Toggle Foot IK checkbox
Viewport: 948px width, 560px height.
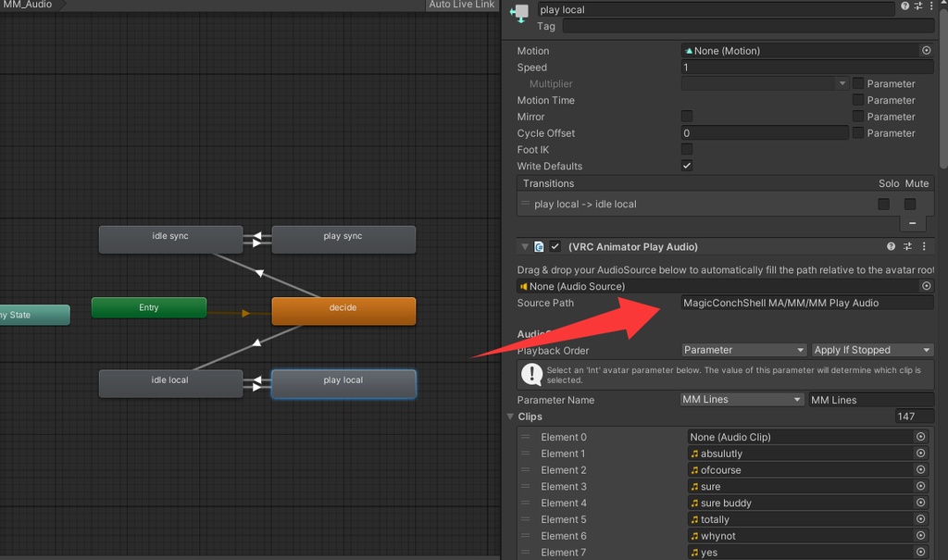[x=687, y=149]
